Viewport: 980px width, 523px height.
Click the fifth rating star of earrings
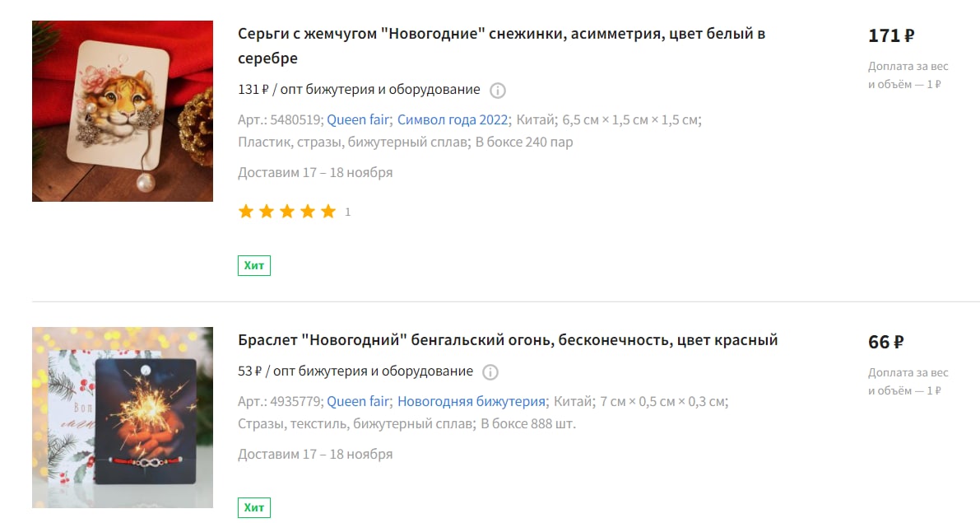click(328, 212)
